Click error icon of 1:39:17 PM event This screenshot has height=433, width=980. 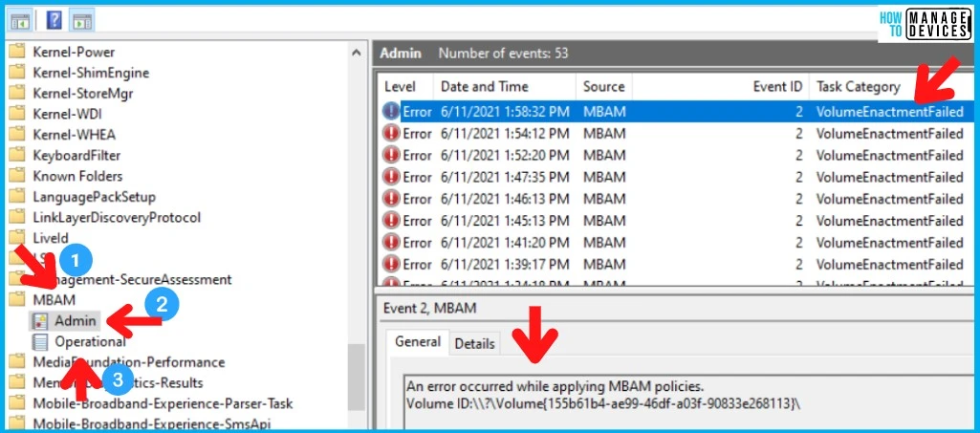point(391,264)
